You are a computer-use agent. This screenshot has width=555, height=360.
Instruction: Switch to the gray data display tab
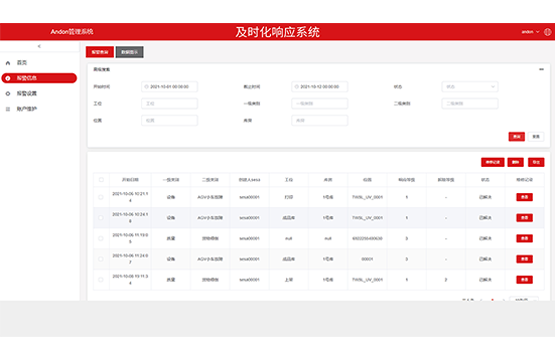(x=130, y=52)
